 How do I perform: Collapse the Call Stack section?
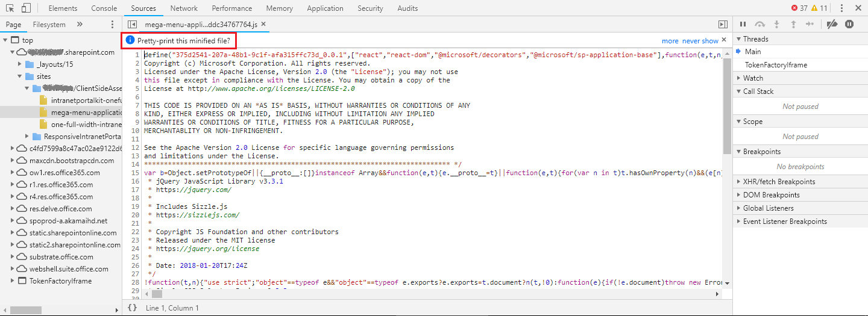[x=758, y=91]
